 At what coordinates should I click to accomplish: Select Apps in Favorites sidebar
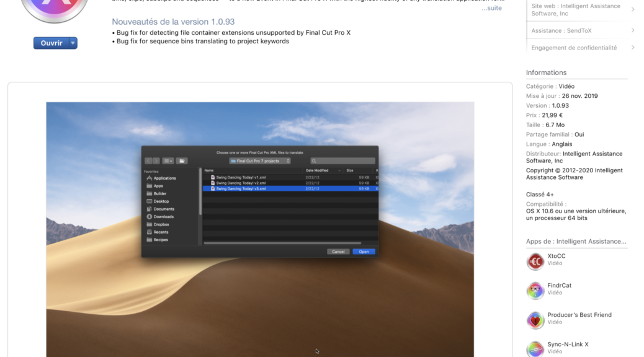(155, 186)
